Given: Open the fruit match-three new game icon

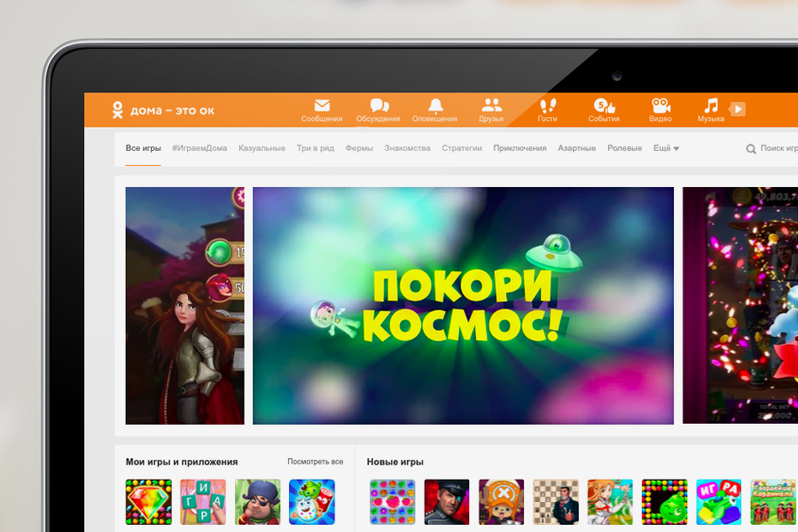Looking at the screenshot, I should point(393,502).
